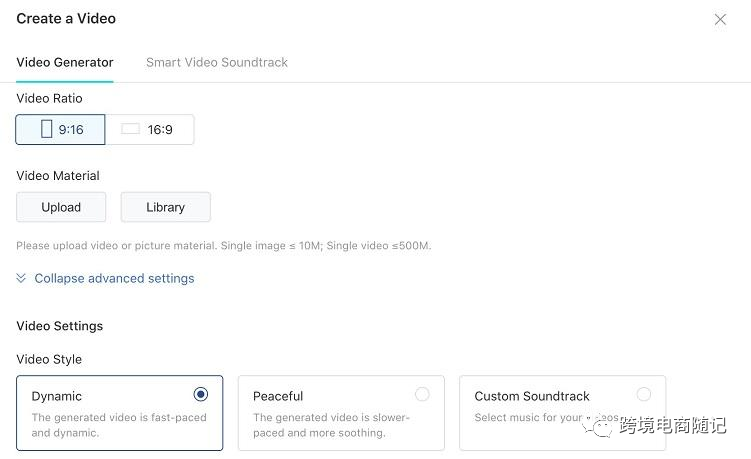This screenshot has width=751, height=459.
Task: Open the material Library button
Action: [165, 207]
